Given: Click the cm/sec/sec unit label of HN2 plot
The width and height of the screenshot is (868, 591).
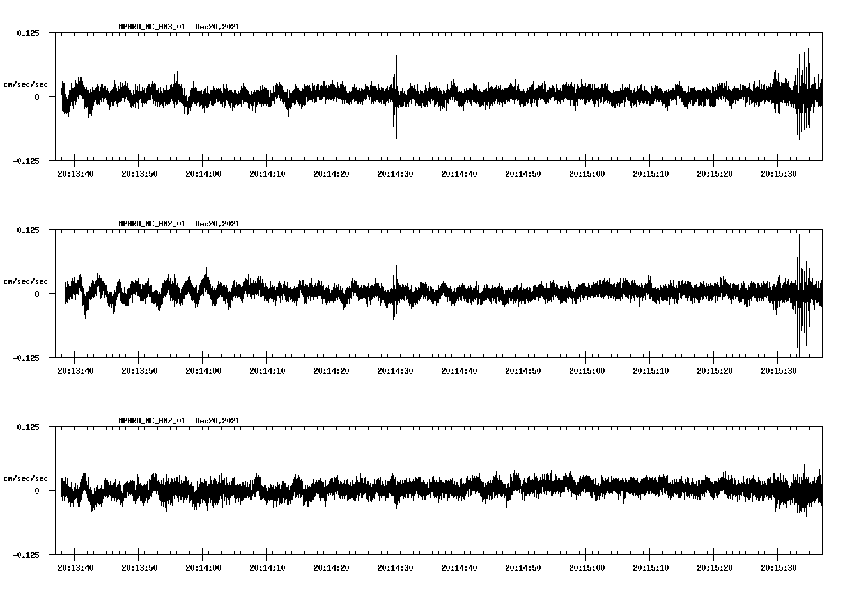Looking at the screenshot, I should [26, 281].
